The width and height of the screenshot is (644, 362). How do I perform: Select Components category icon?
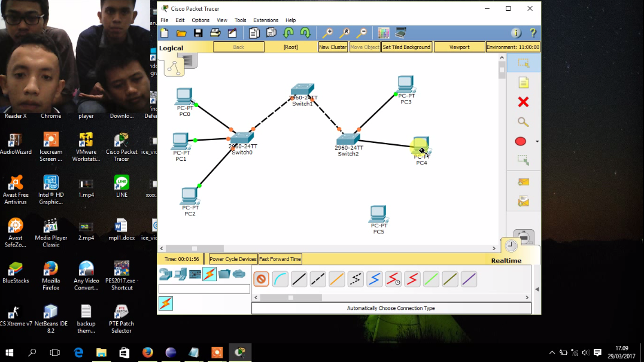point(195,274)
